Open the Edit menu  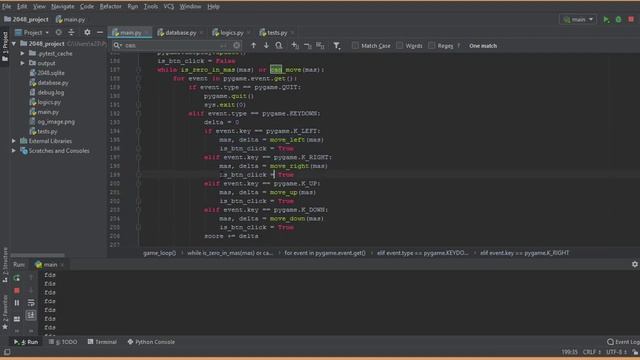click(x=22, y=7)
